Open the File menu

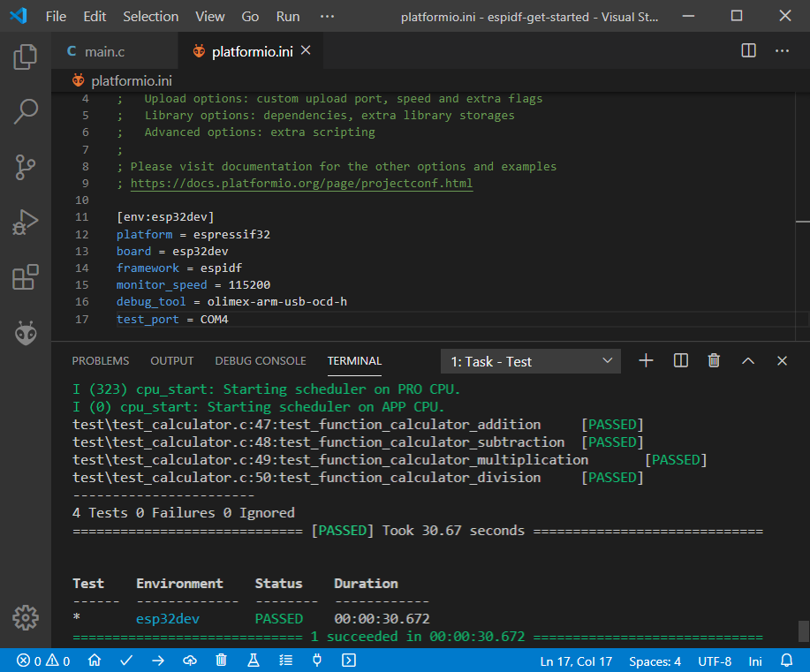(56, 17)
